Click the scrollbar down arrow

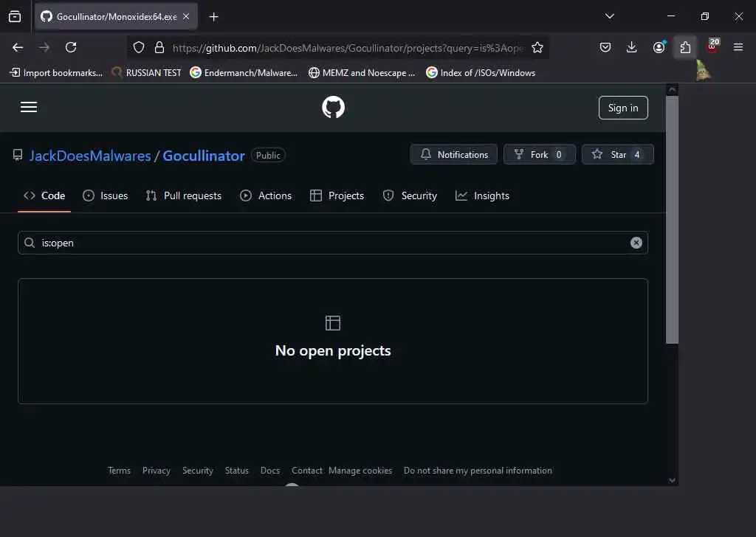coord(672,480)
